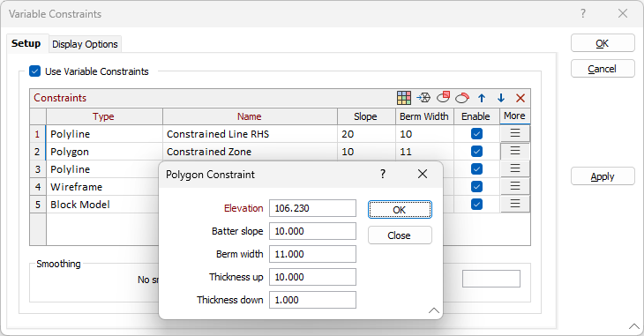Switch to the Display Options tab
The width and height of the screenshot is (644, 336).
tap(85, 44)
